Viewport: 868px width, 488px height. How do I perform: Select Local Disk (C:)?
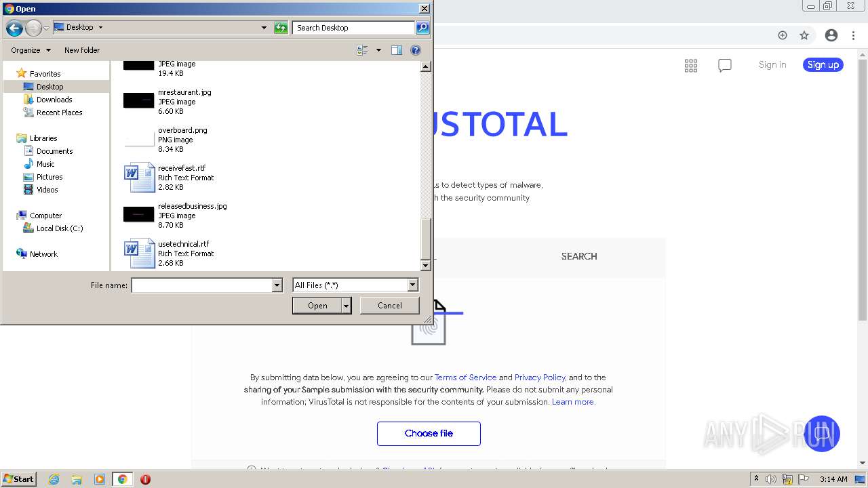tap(60, 228)
